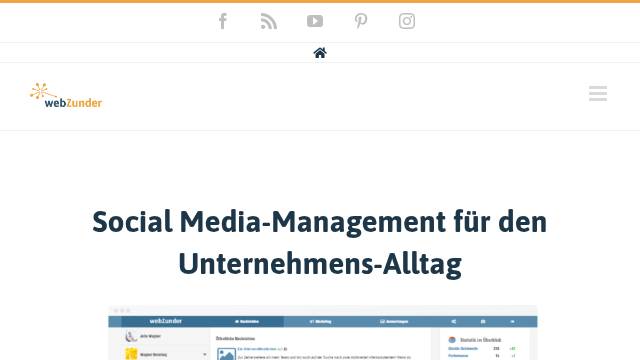Open the YouTube channel icon
Screen dimensions: 640x360
[x=315, y=21]
